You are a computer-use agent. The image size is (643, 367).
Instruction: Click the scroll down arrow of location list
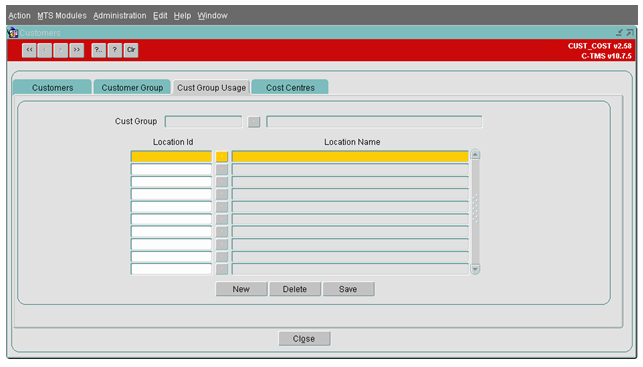(x=475, y=269)
